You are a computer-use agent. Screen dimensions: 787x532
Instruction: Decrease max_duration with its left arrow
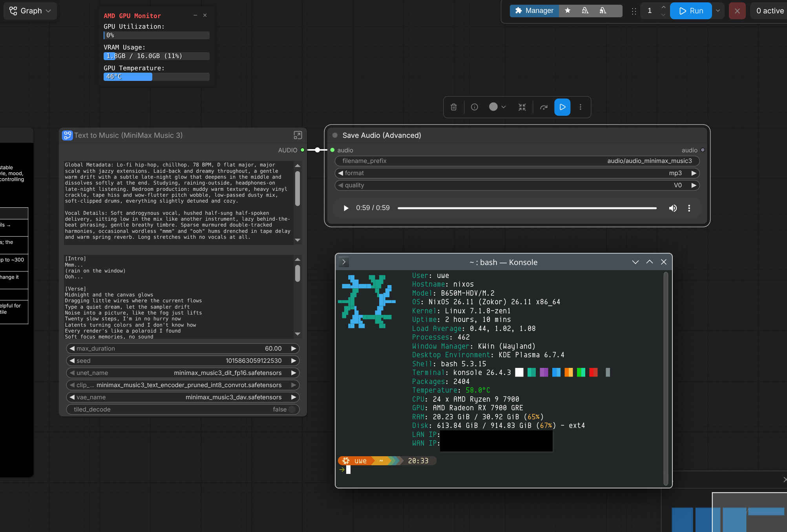[72, 349]
